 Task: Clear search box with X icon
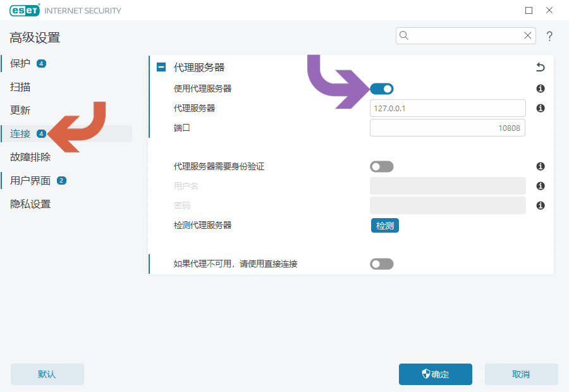[528, 35]
